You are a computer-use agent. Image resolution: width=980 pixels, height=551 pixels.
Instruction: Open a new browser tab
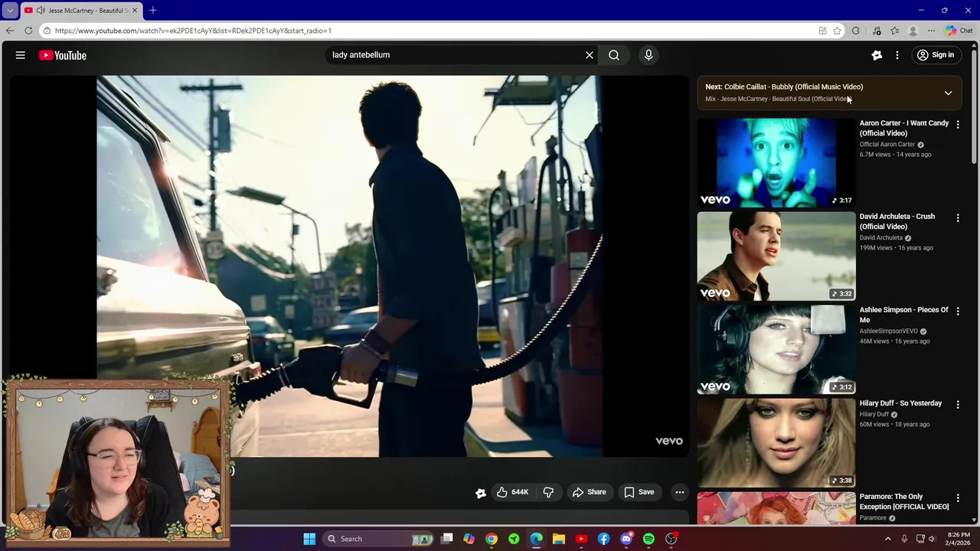coord(153,10)
